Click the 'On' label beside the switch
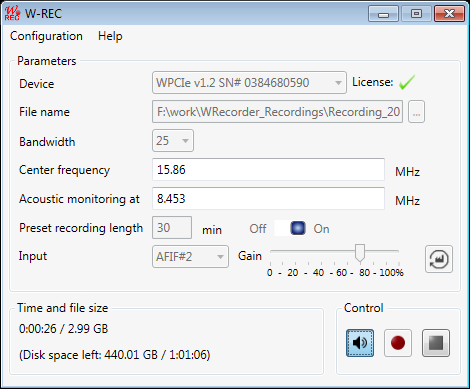 point(321,229)
